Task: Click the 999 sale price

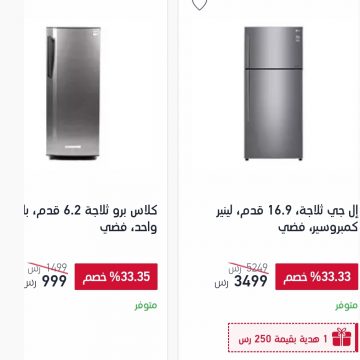Action: 54,282
